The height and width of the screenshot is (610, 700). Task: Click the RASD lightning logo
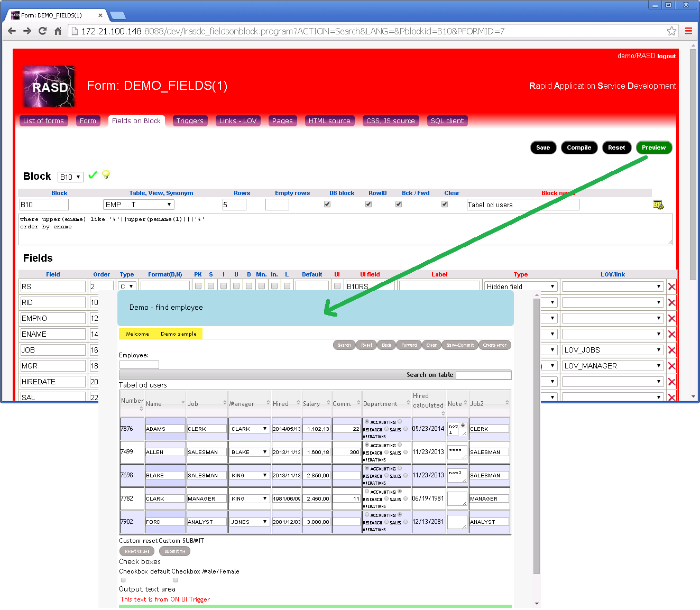click(49, 86)
